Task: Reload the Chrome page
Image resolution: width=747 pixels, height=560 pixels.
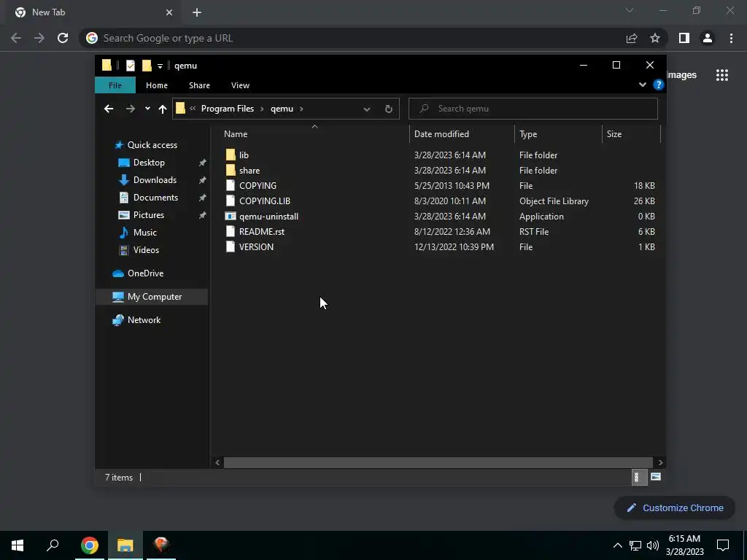Action: tap(63, 38)
